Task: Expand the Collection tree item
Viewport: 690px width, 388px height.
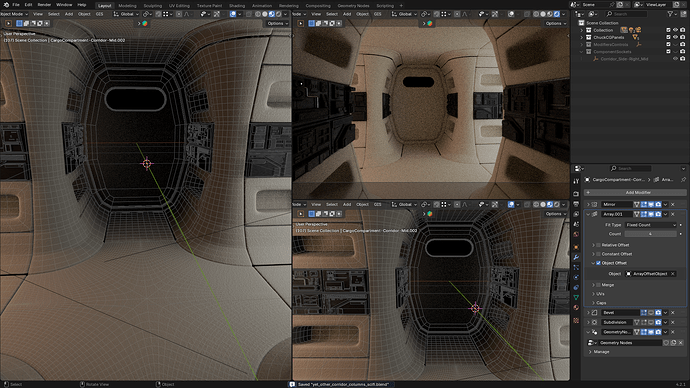Action: pos(582,30)
